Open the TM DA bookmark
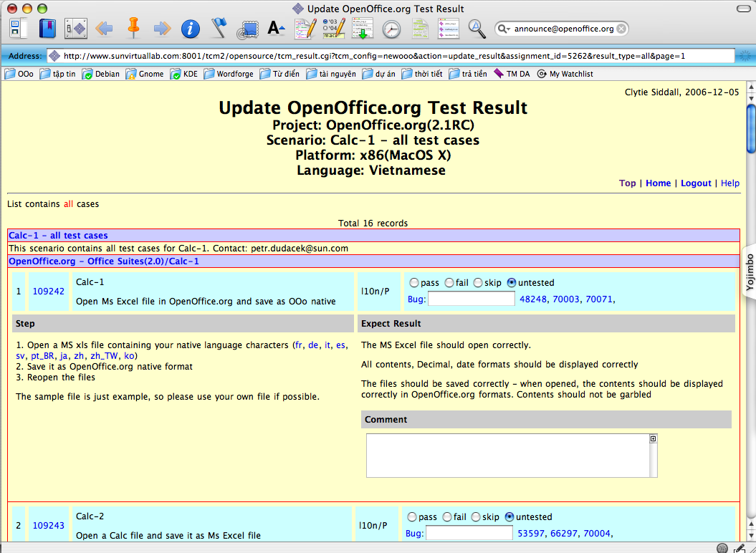 click(512, 74)
